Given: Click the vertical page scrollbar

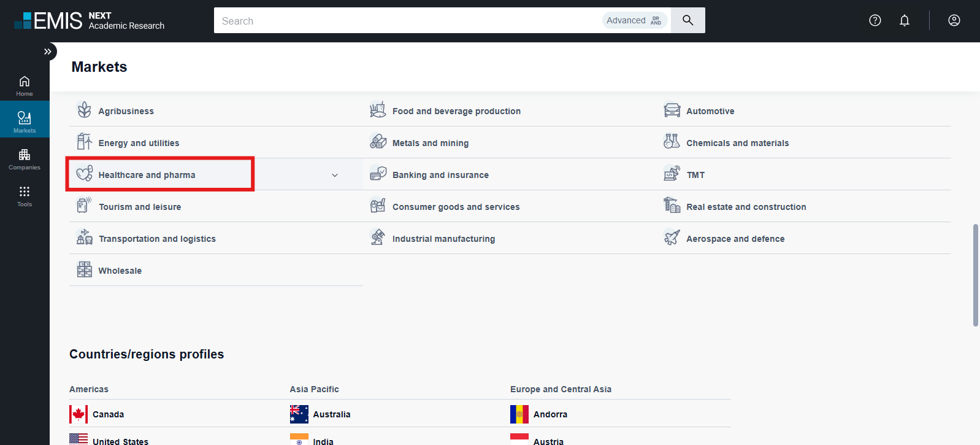Looking at the screenshot, I should click(975, 275).
